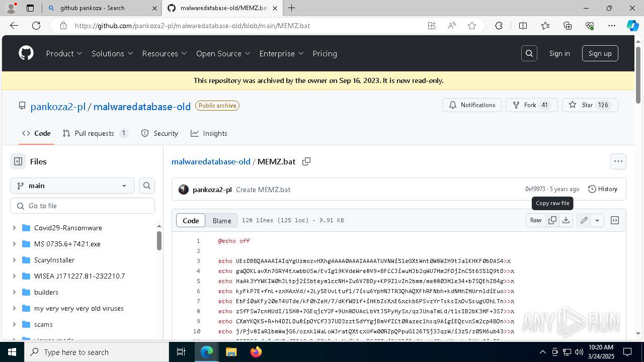
Task: Open the scams folder in tree
Action: (x=43, y=324)
